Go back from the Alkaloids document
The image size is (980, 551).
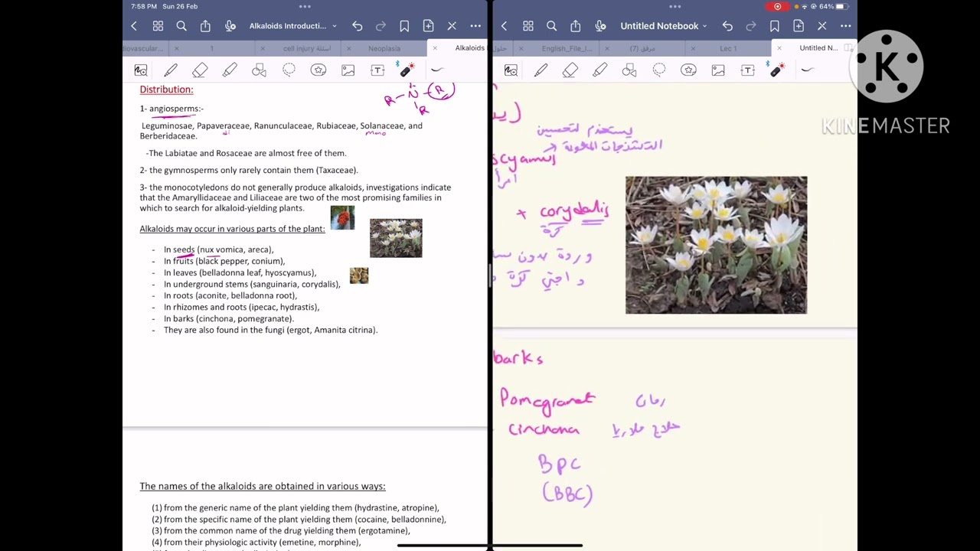tap(134, 26)
